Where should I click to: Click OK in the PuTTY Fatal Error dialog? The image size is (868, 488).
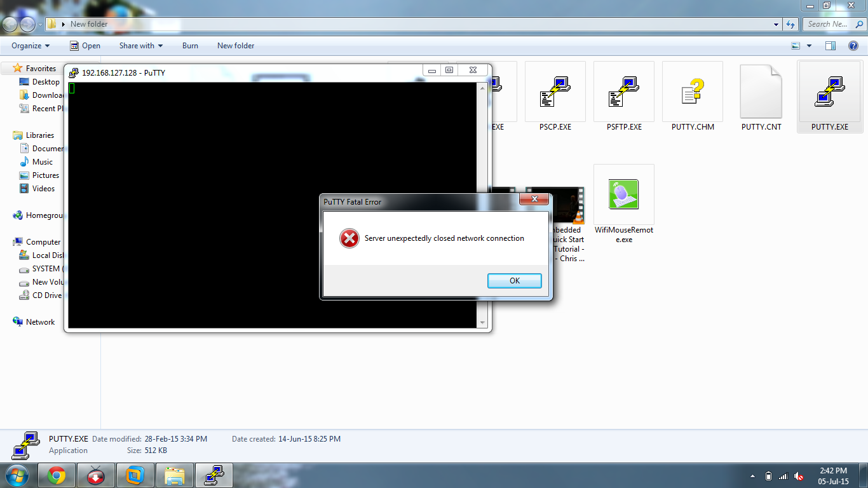pos(515,281)
